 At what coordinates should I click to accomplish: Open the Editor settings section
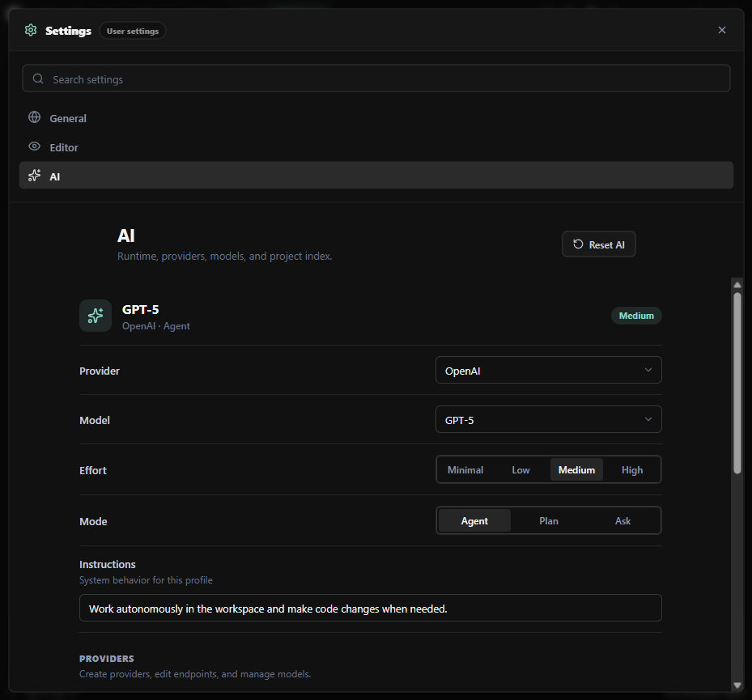point(376,147)
